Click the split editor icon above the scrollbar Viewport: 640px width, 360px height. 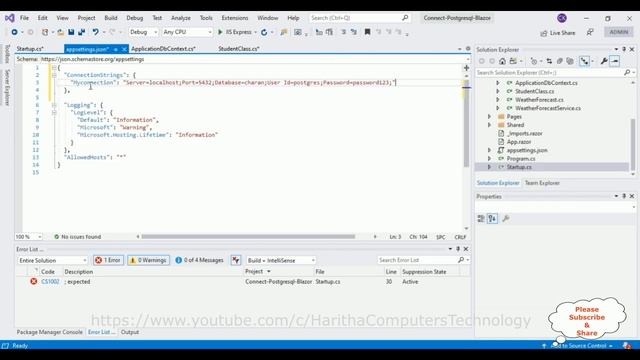[x=467, y=68]
